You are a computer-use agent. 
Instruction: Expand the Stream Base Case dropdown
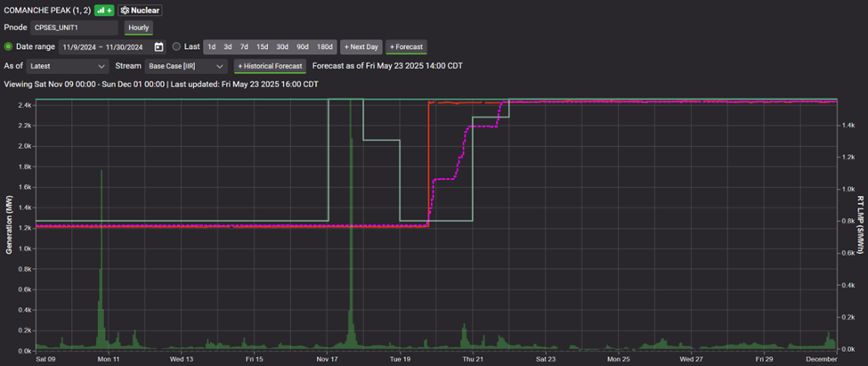point(186,66)
